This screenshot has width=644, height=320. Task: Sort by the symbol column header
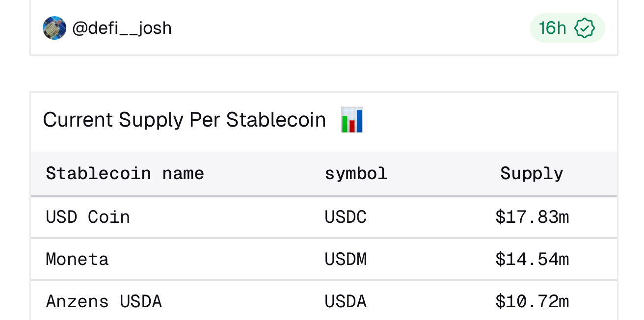(356, 174)
